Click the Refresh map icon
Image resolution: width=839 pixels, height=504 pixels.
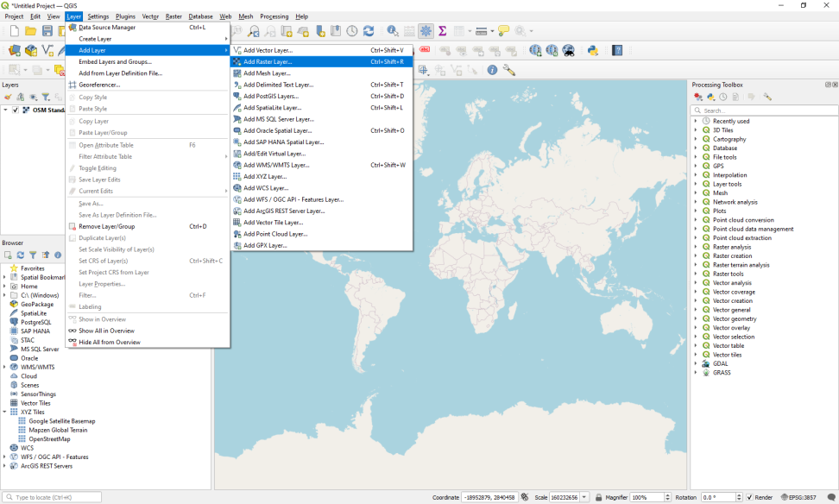tap(369, 31)
